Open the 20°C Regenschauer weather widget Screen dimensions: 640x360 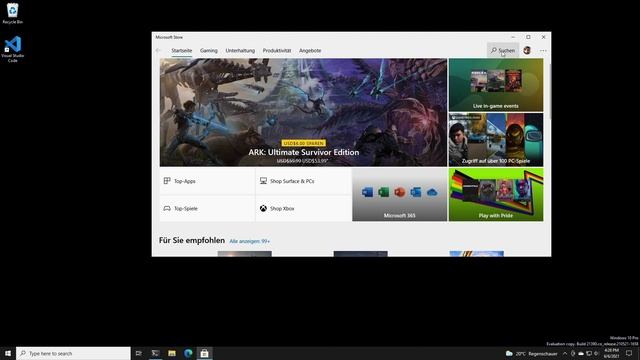click(x=531, y=353)
